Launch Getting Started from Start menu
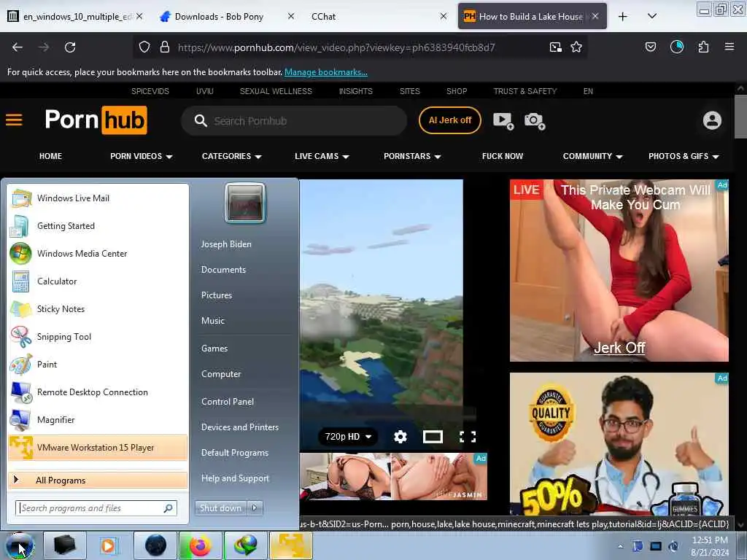This screenshot has height=560, width=747. point(98,226)
